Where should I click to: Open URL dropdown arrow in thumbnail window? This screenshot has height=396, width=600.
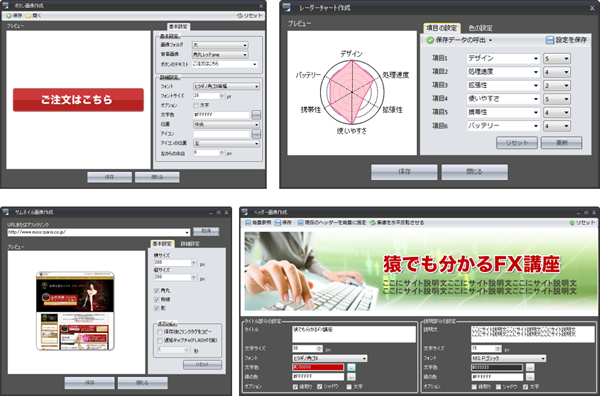click(187, 232)
